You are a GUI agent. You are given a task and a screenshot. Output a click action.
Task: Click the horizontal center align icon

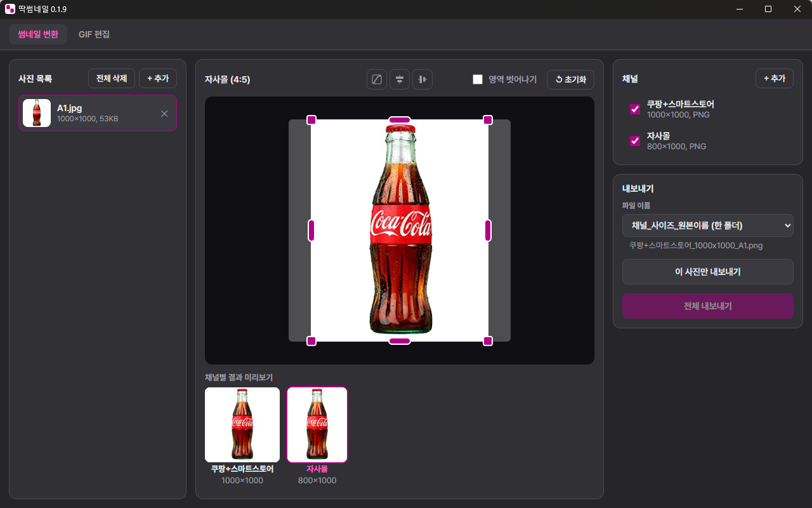point(400,79)
